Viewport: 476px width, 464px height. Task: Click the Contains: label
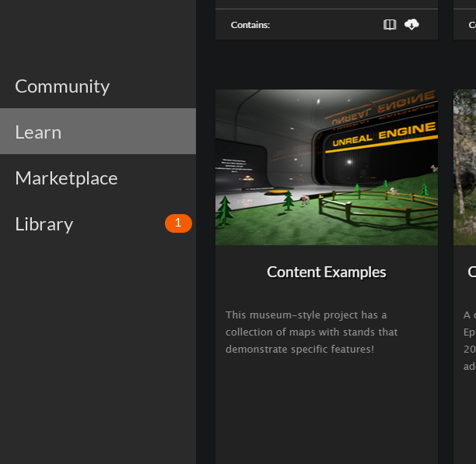pyautogui.click(x=250, y=25)
